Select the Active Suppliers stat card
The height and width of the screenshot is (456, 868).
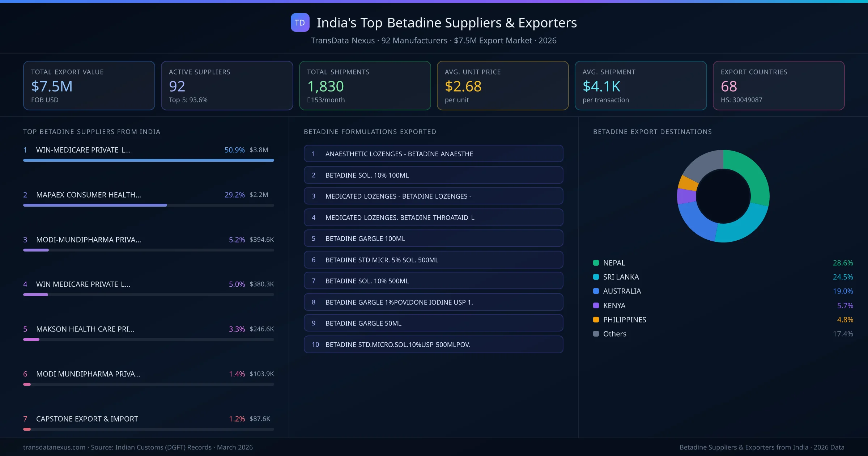[227, 85]
